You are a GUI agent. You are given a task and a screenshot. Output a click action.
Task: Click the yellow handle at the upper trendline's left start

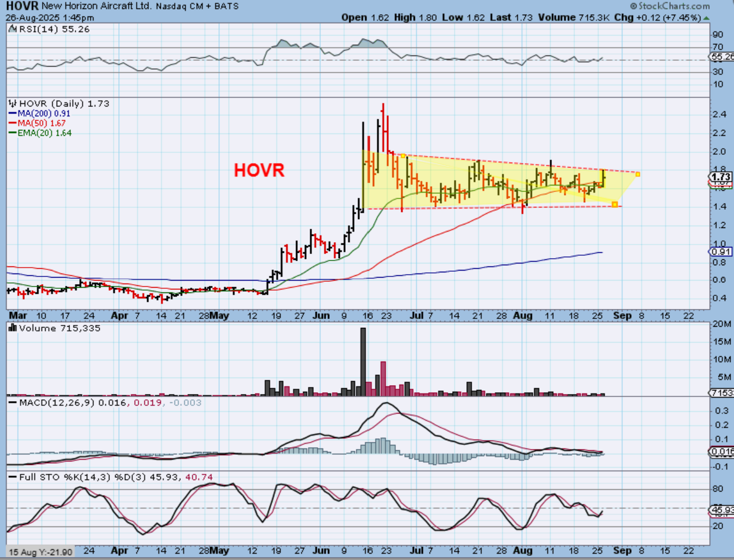(x=402, y=156)
